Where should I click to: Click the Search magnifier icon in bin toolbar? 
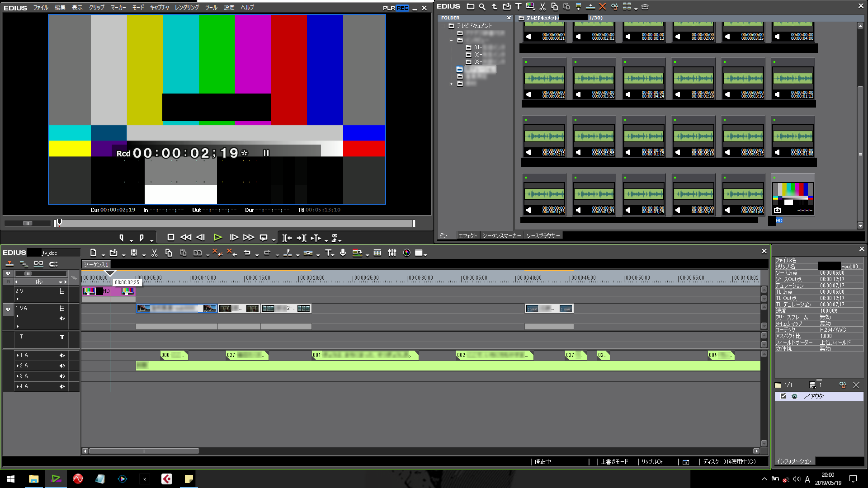pyautogui.click(x=482, y=7)
